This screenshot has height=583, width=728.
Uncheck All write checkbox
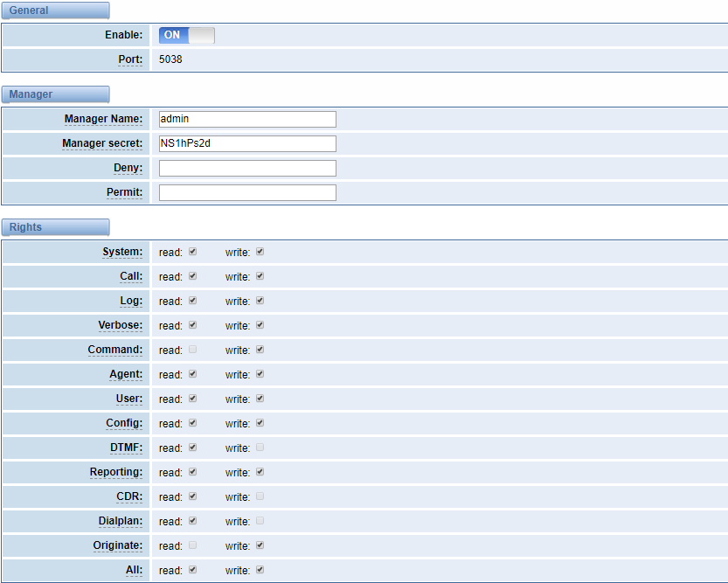point(260,570)
